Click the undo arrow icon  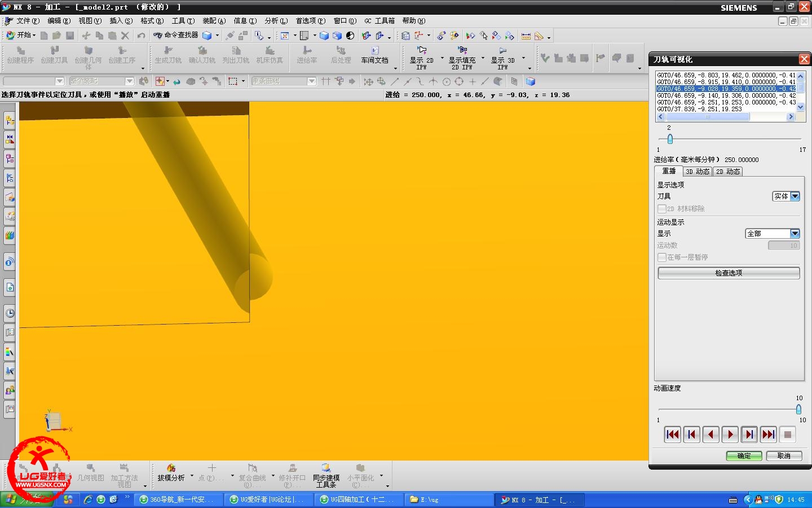click(x=141, y=36)
